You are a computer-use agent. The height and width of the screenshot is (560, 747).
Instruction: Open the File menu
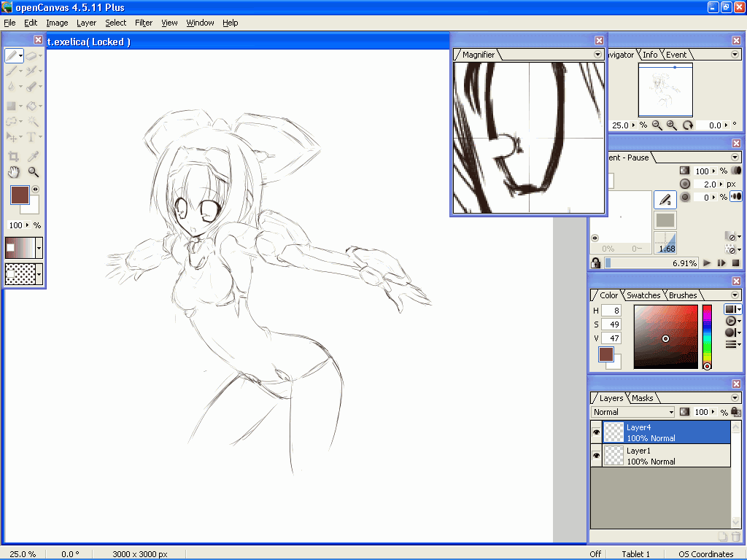pyautogui.click(x=9, y=23)
